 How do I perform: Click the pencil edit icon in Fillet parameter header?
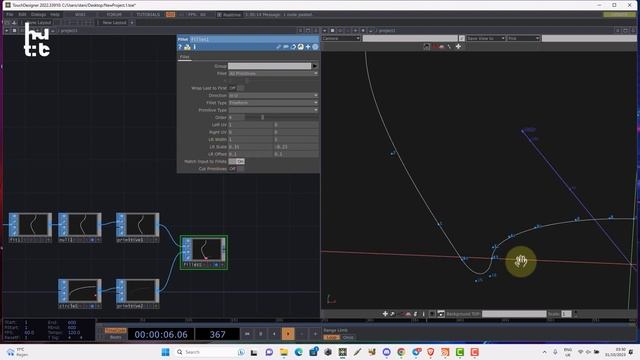(278, 47)
